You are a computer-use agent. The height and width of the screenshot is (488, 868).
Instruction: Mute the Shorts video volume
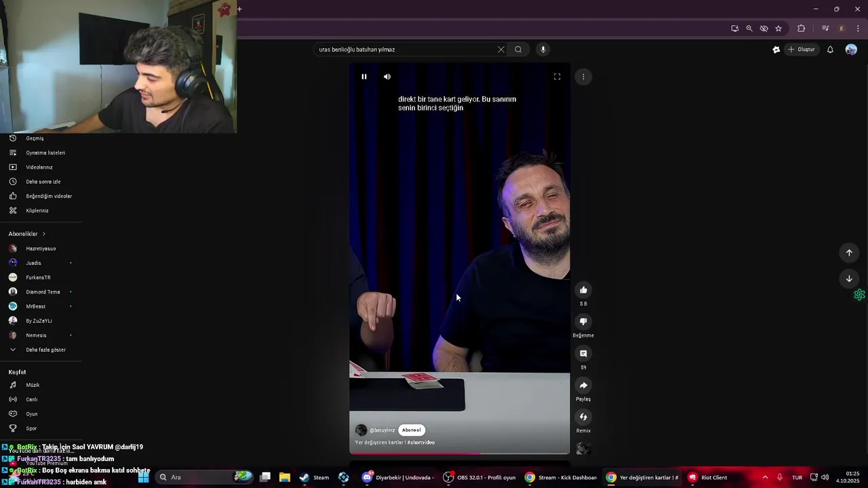(387, 77)
